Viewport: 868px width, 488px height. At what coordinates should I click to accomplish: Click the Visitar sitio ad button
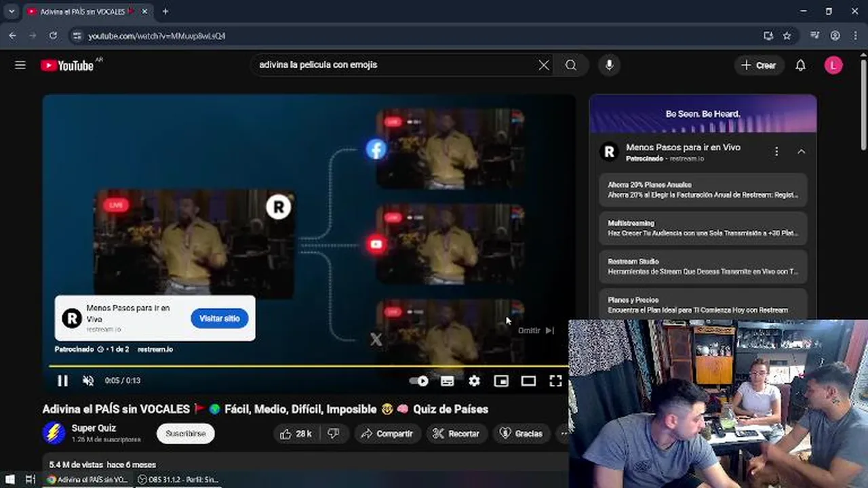(x=219, y=319)
